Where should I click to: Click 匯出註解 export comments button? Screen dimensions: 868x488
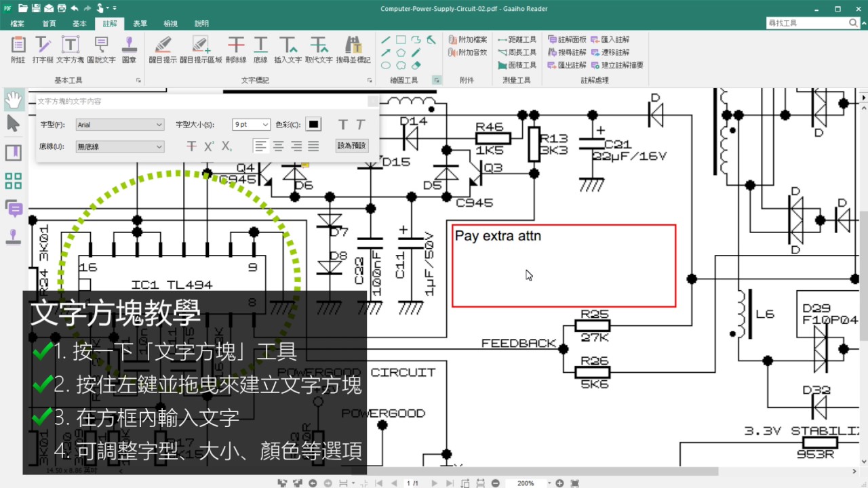567,66
